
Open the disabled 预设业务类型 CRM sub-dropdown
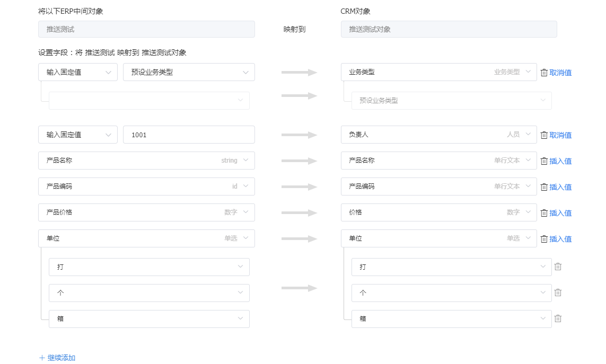[x=451, y=101]
